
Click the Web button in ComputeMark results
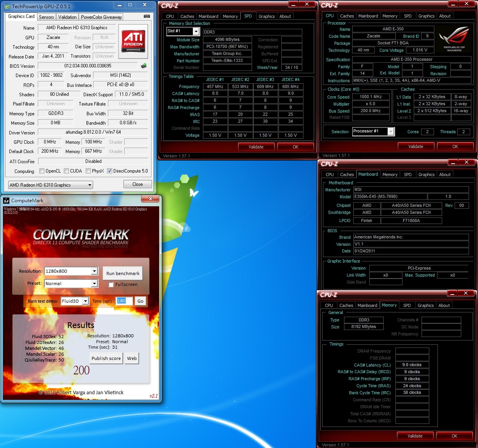(132, 358)
